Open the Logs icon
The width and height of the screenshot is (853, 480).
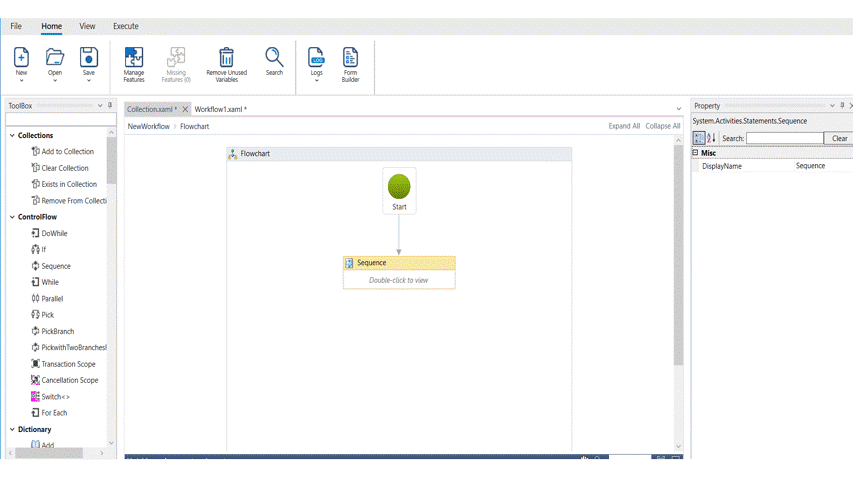coord(316,58)
